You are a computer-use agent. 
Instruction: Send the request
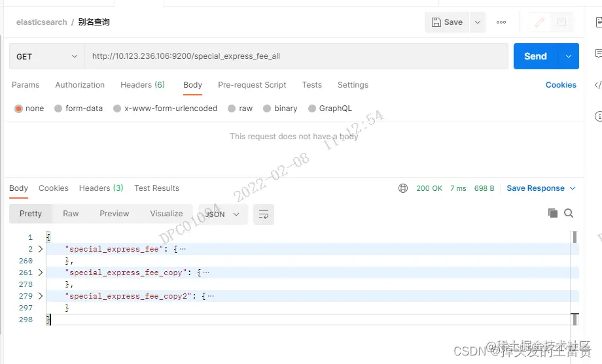(x=536, y=56)
